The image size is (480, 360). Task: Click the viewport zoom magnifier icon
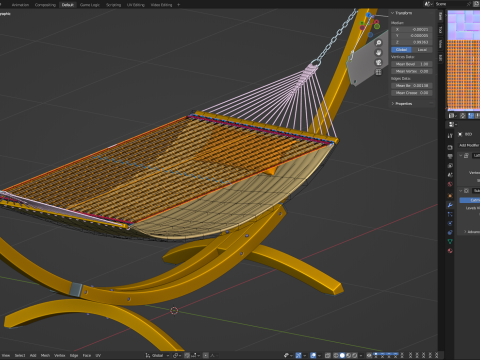coord(378,43)
